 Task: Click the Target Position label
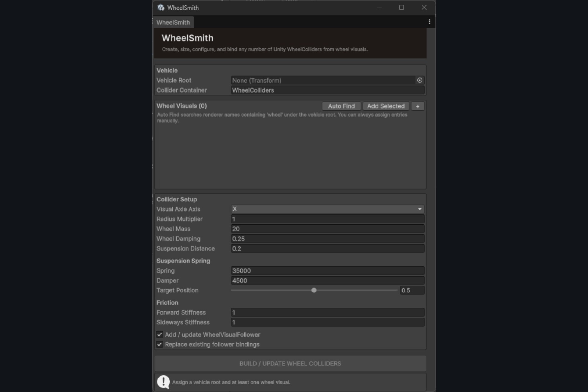tap(178, 290)
